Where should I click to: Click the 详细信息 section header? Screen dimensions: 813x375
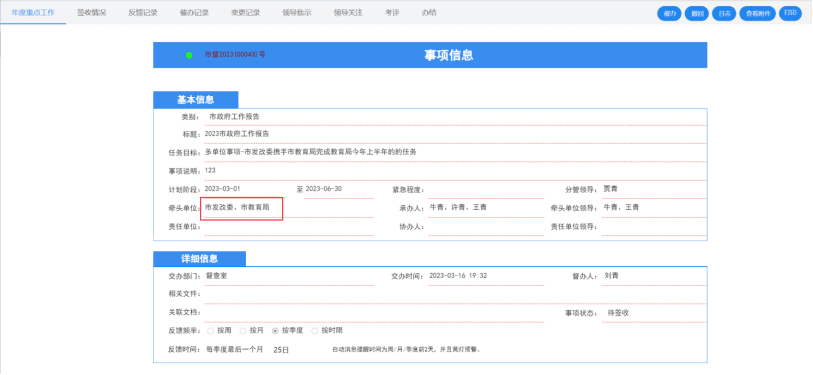(200, 259)
